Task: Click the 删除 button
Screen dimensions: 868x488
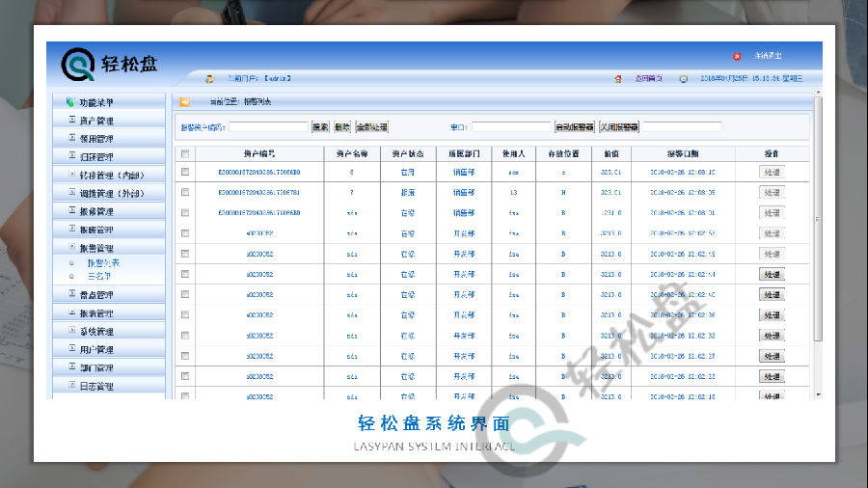Action: [x=342, y=127]
